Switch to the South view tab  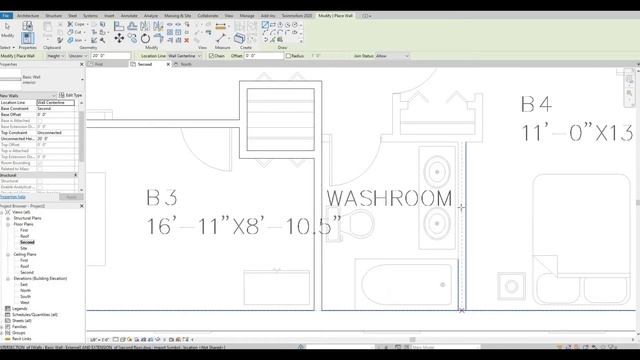pos(186,64)
